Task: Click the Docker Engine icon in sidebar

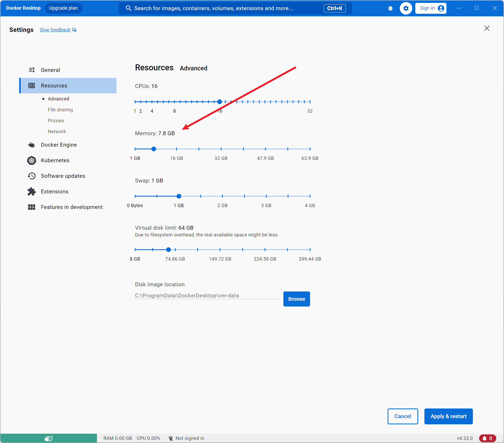Action: [x=32, y=145]
